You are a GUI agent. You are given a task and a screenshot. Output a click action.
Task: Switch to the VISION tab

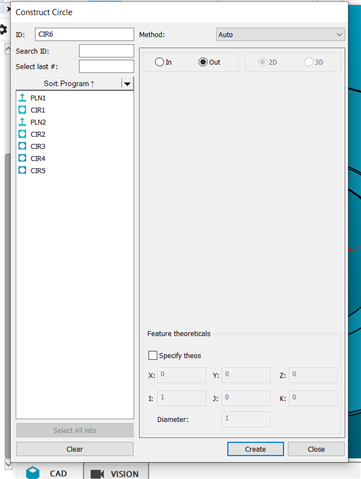pyautogui.click(x=116, y=473)
